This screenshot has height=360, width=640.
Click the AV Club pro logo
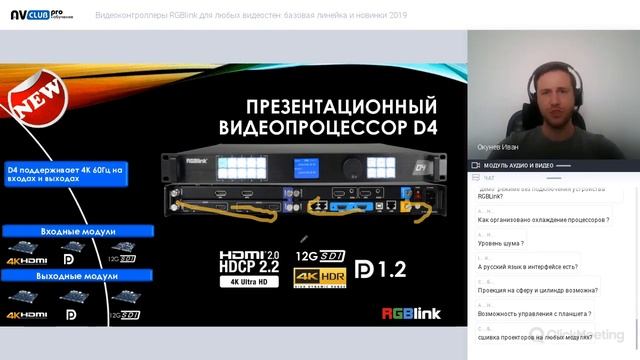tap(42, 15)
